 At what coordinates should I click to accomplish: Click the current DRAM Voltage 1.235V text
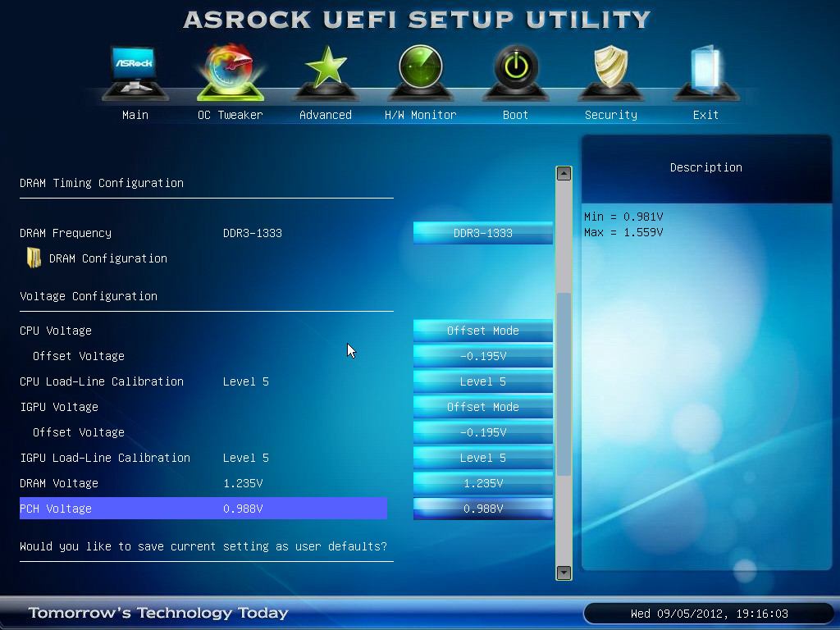(243, 483)
